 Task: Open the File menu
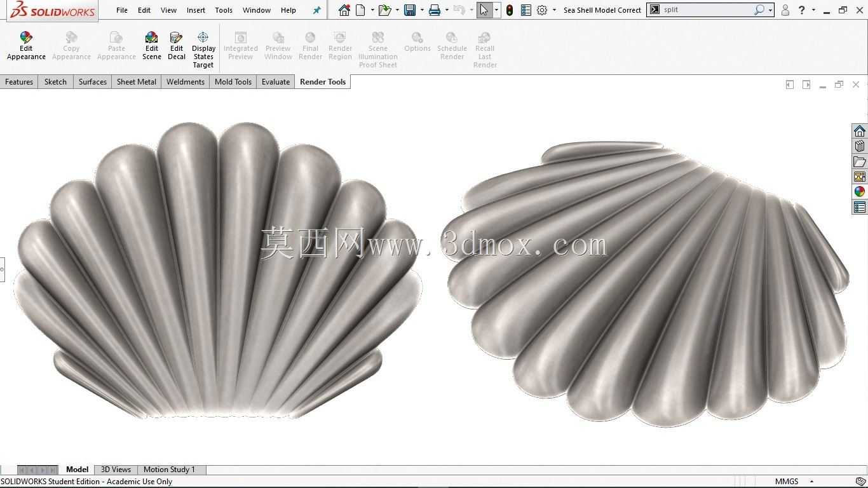(x=122, y=10)
